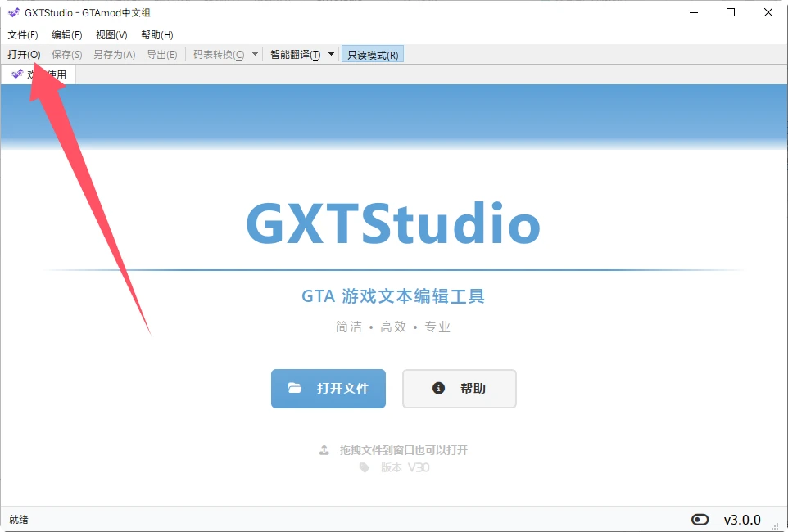Click the 码表转换(C) toolbar button
The image size is (788, 532).
[x=219, y=54]
